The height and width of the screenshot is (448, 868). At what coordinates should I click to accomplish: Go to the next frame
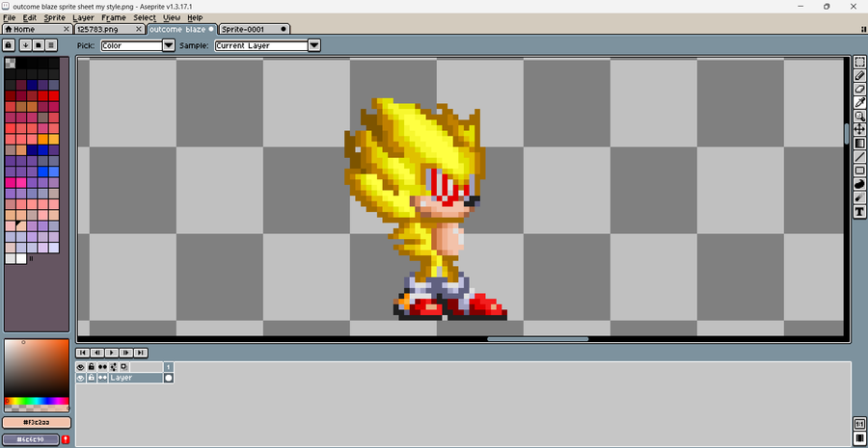126,353
